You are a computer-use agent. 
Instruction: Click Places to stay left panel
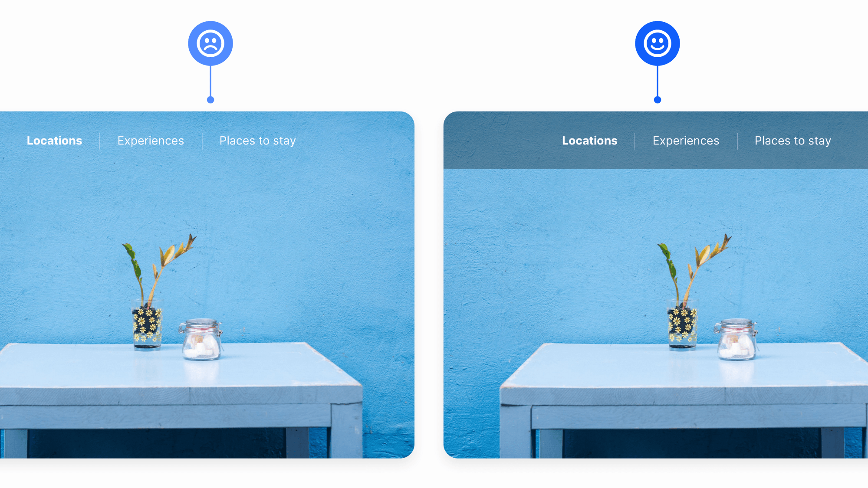(257, 141)
